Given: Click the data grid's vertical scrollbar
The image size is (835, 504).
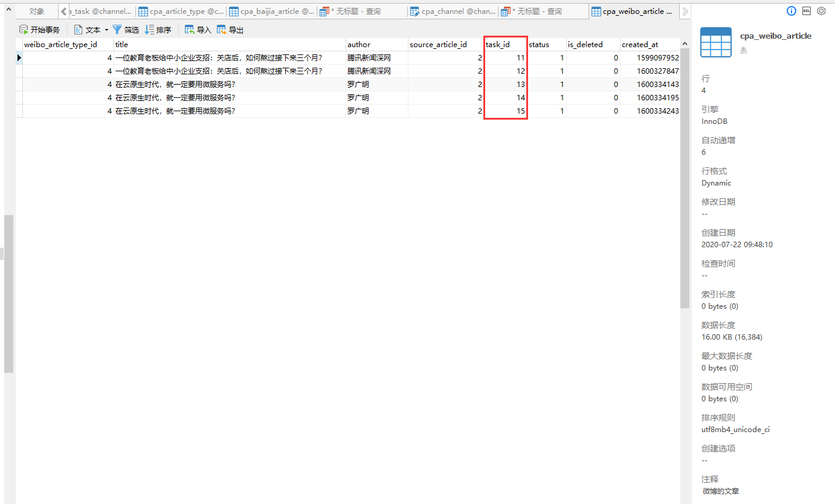Looking at the screenshot, I should [685, 178].
